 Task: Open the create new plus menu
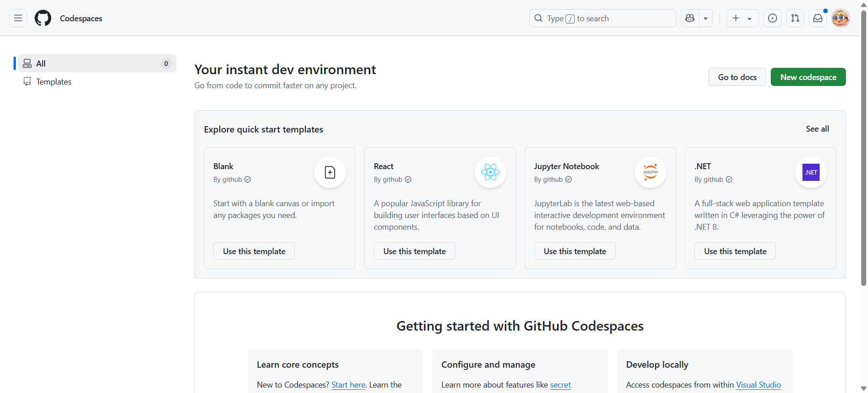tap(742, 18)
